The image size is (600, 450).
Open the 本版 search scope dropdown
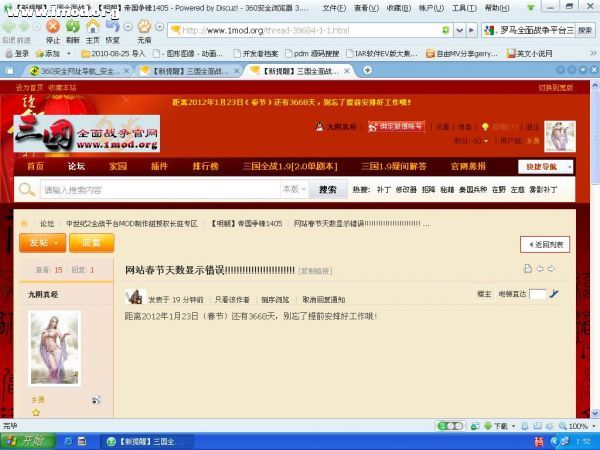click(x=292, y=189)
